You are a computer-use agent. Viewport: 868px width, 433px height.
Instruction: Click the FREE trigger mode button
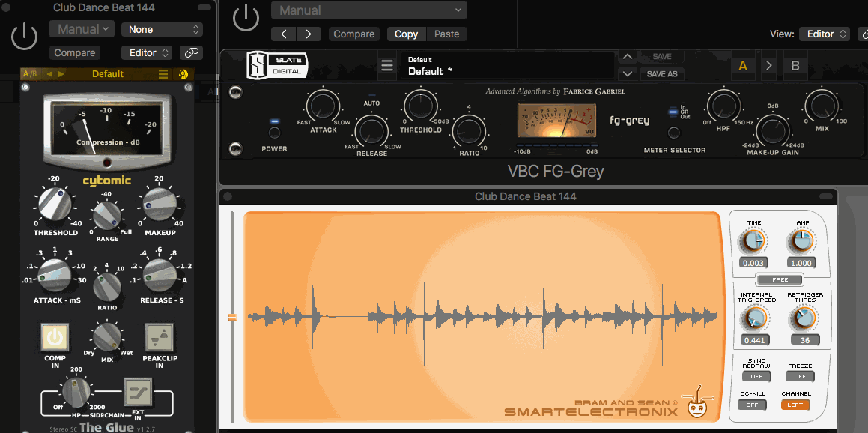point(780,279)
